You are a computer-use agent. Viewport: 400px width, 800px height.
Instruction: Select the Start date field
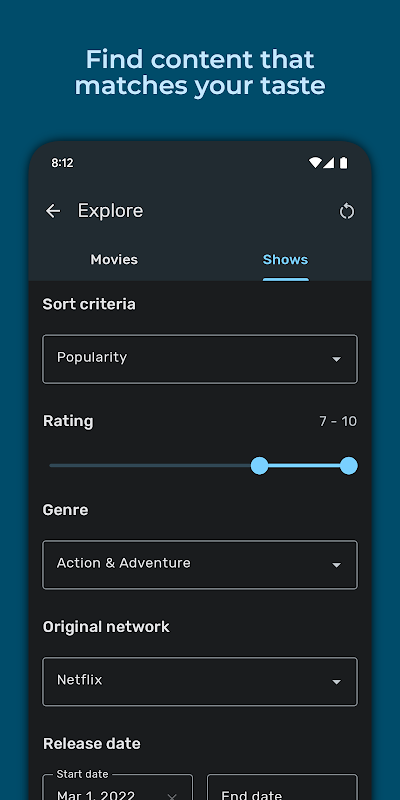[x=118, y=787]
